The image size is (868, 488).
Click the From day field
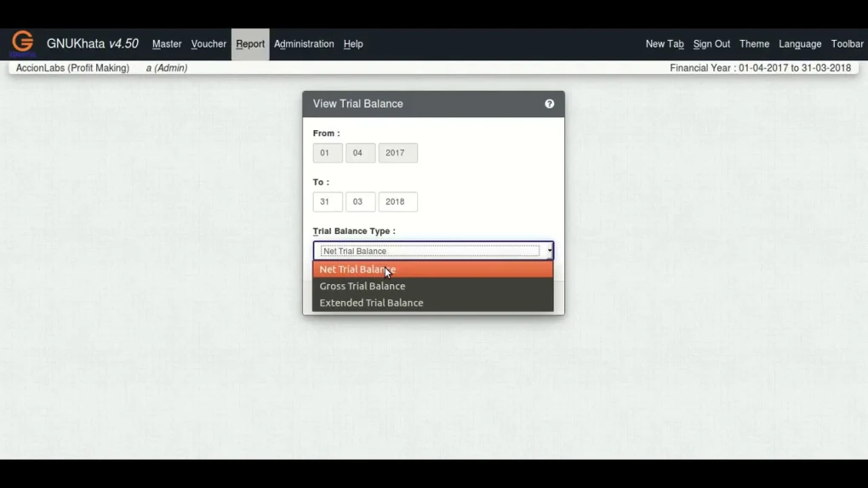click(327, 153)
